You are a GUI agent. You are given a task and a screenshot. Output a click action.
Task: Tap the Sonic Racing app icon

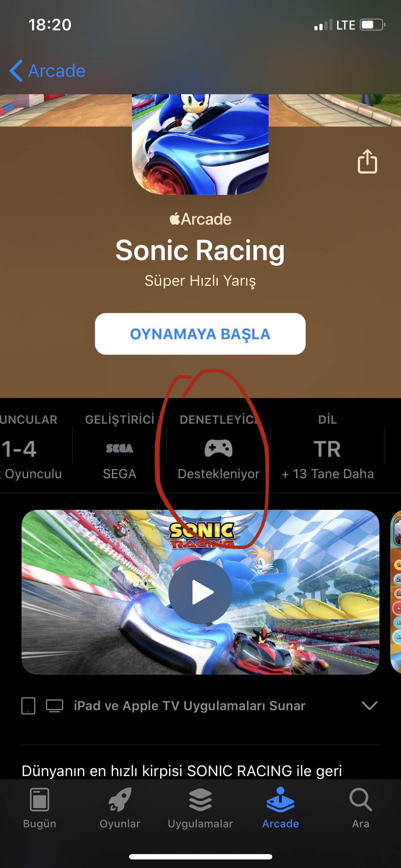point(200,144)
